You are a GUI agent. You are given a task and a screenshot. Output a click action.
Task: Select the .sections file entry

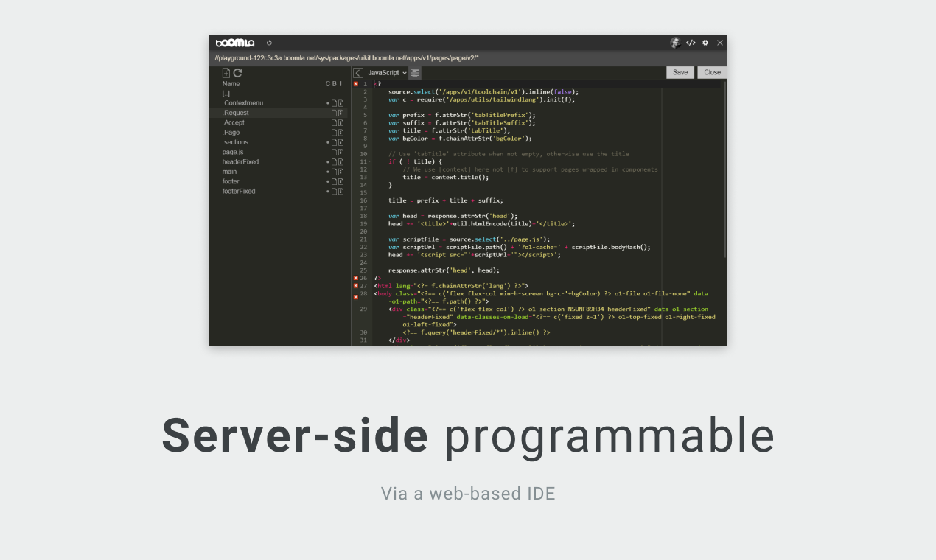click(235, 142)
